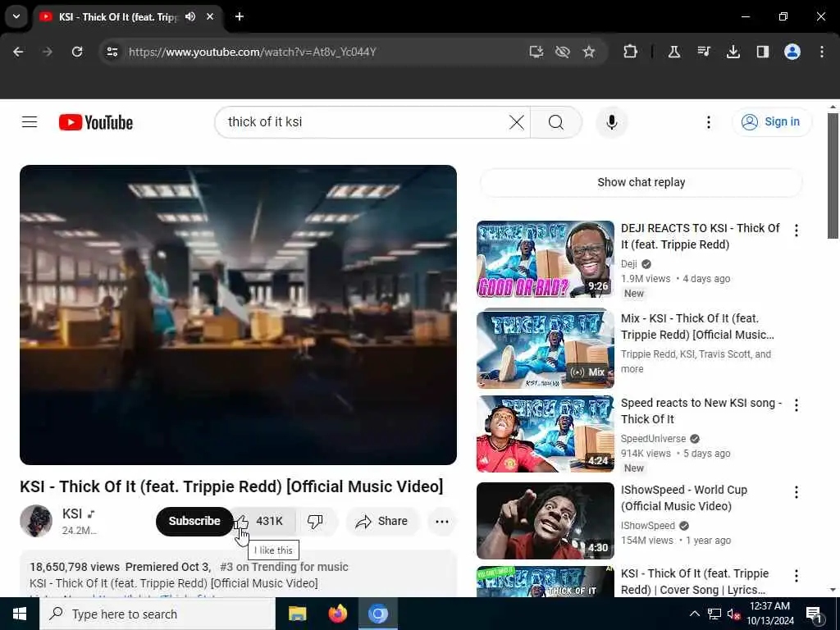Bookmark this page with the star
This screenshot has height=630, width=840.
(x=589, y=52)
